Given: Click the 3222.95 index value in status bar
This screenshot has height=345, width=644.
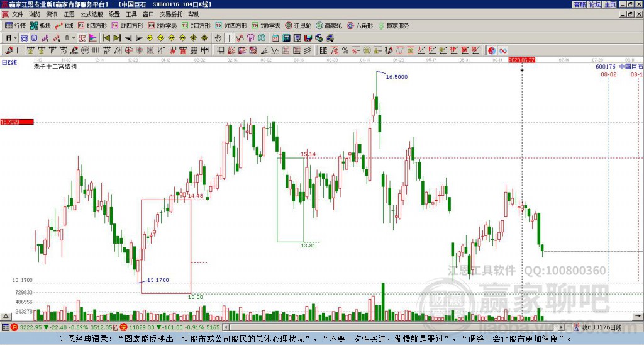Looking at the screenshot, I should pos(31,327).
